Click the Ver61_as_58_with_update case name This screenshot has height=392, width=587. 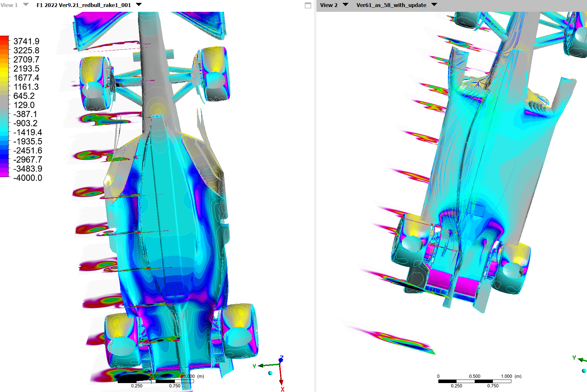click(x=391, y=5)
